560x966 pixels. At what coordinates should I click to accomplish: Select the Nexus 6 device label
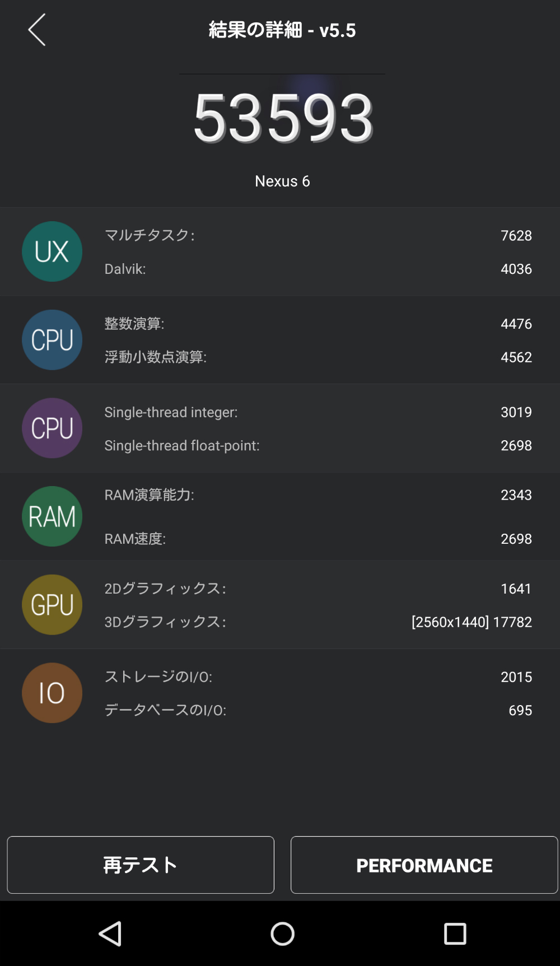[283, 181]
